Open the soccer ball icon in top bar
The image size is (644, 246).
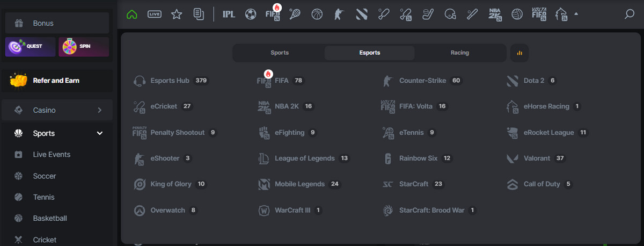pos(250,15)
